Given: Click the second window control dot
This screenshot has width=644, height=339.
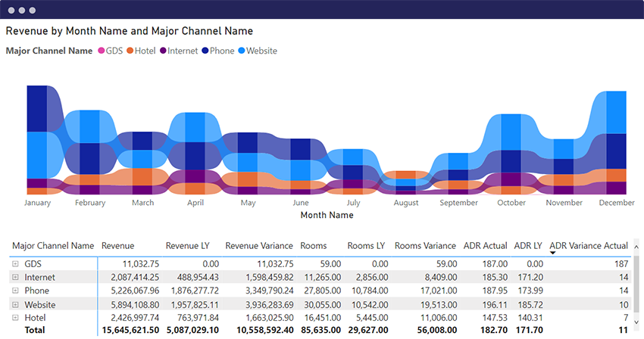Looking at the screenshot, I should tap(22, 11).
